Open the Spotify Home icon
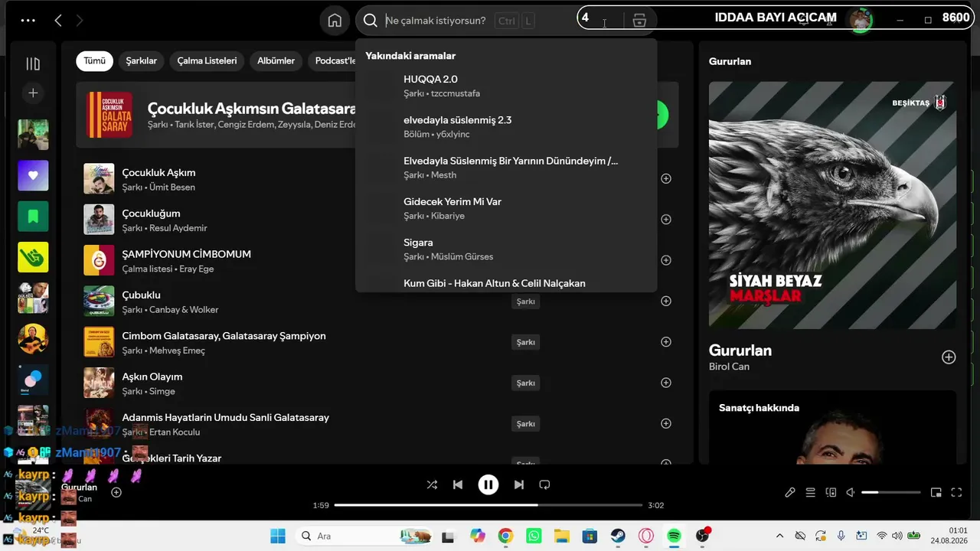The height and width of the screenshot is (551, 980). [x=335, y=21]
